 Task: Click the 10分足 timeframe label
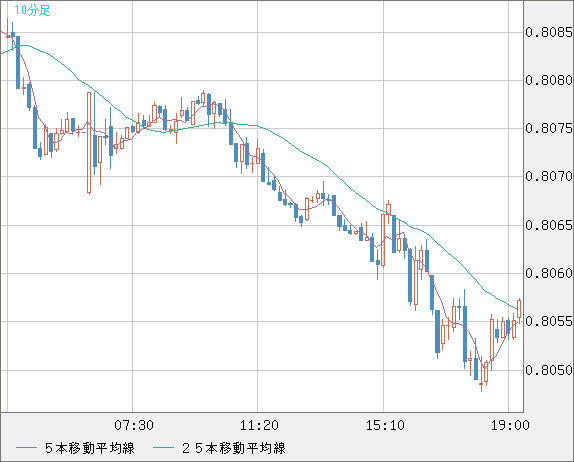tap(32, 10)
